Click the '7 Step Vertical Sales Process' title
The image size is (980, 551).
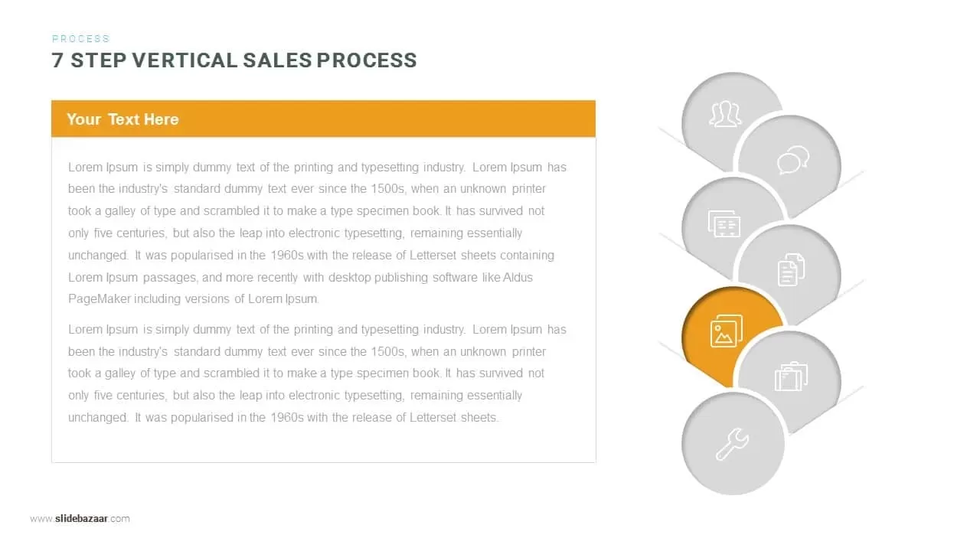pos(234,61)
